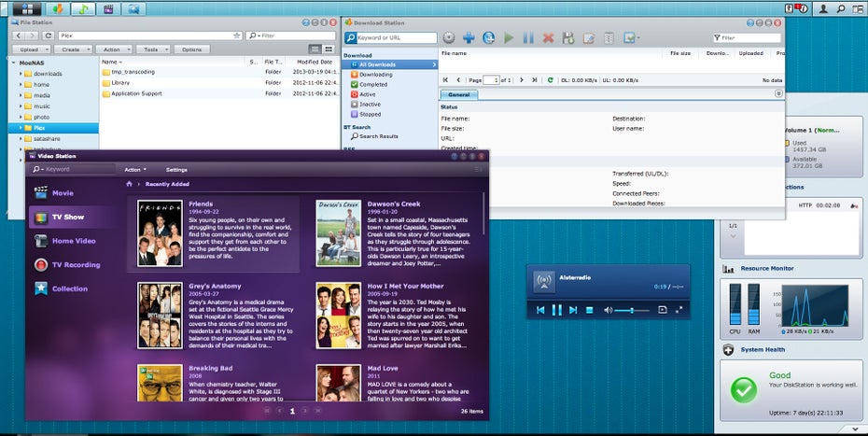Open the Action dropdown in File Station
The image size is (868, 436).
114,49
